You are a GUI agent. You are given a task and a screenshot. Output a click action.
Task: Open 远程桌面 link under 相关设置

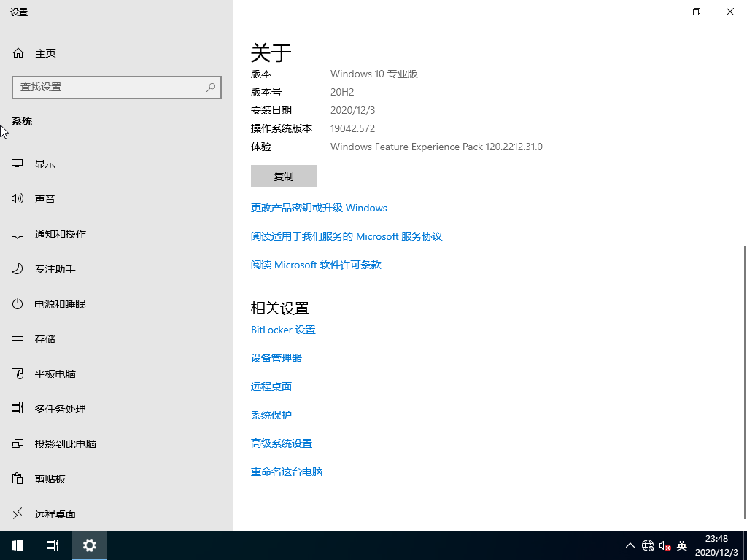click(x=271, y=386)
